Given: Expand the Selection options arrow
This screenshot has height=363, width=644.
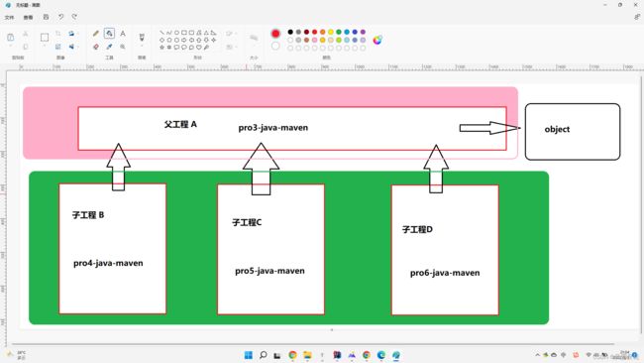Looking at the screenshot, I should (45, 46).
